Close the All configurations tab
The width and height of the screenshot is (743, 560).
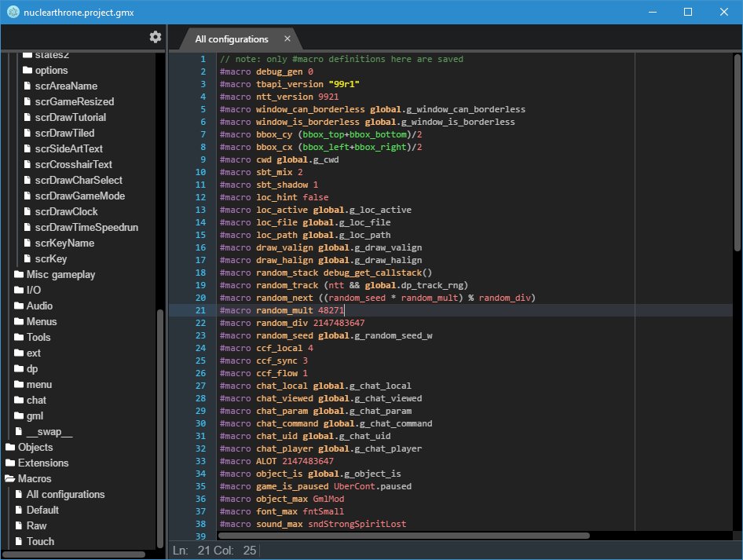(287, 38)
